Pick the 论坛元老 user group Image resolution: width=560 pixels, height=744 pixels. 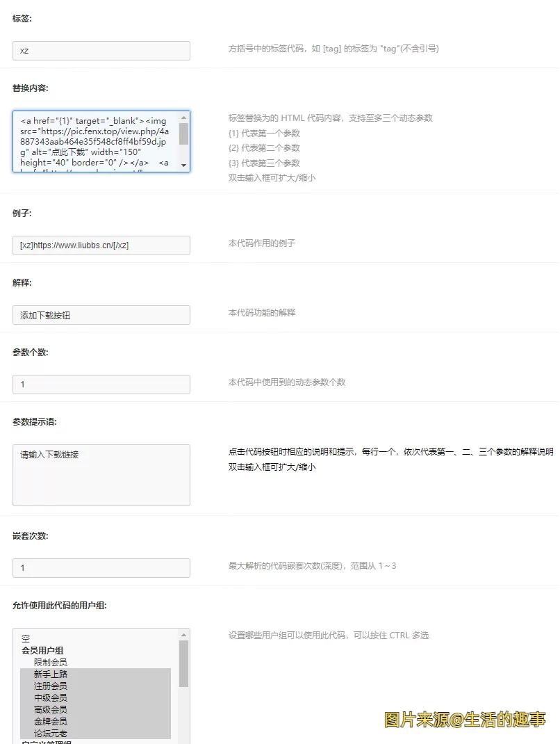point(51,733)
